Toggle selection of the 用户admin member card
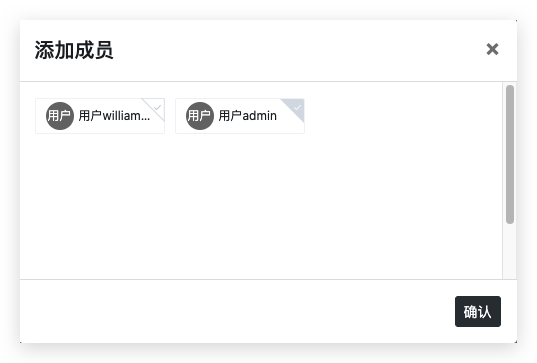The width and height of the screenshot is (537, 363). [240, 116]
